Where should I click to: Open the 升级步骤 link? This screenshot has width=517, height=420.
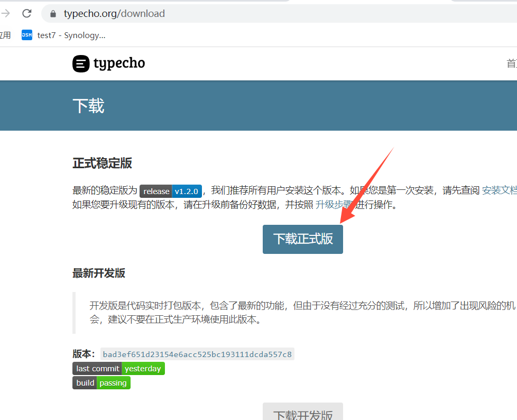[x=334, y=205]
